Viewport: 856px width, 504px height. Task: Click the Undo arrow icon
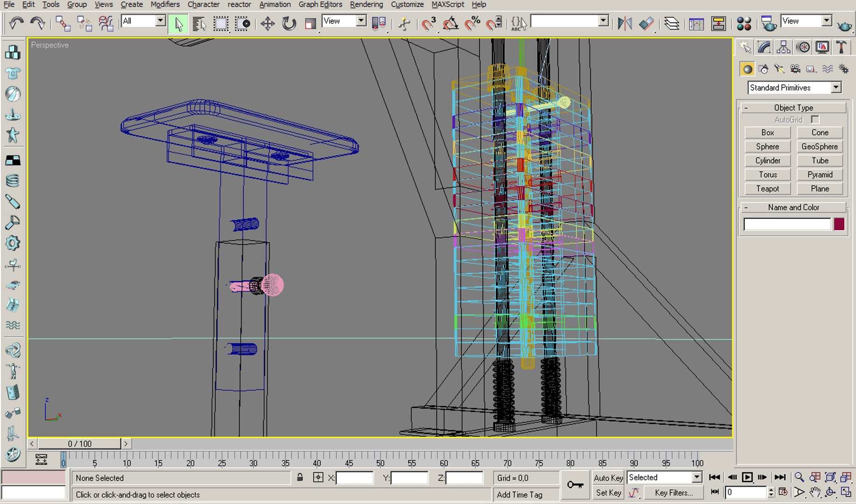tap(16, 23)
